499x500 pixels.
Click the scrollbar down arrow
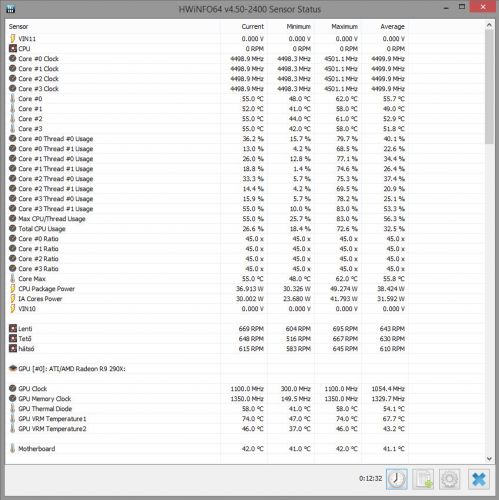click(489, 459)
